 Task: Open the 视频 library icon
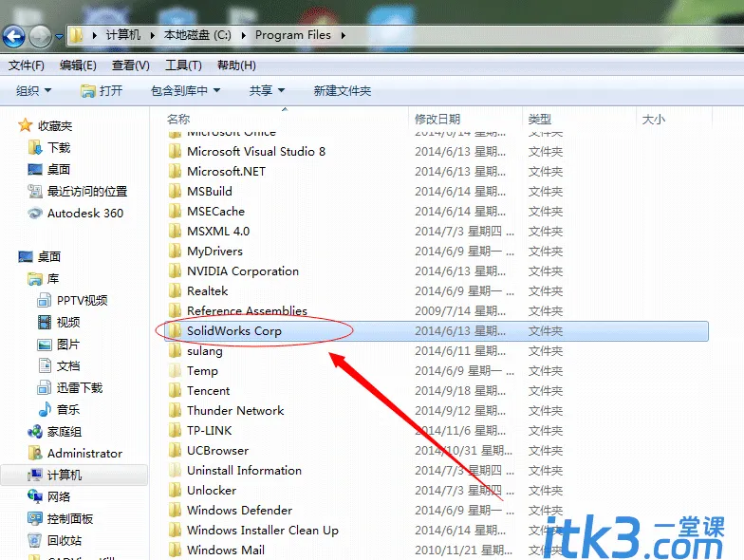[44, 323]
